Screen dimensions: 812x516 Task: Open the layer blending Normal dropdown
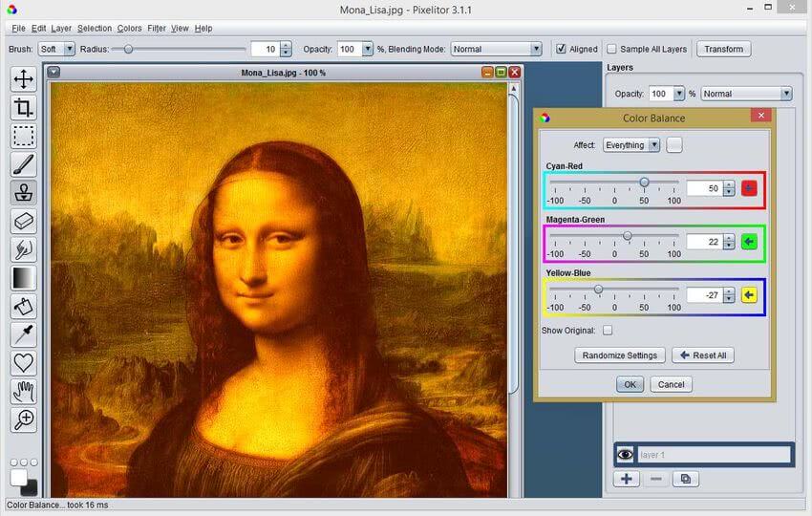(747, 94)
